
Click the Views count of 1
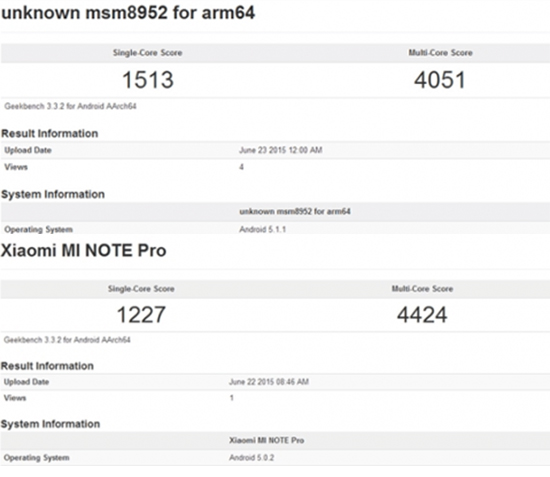point(232,398)
